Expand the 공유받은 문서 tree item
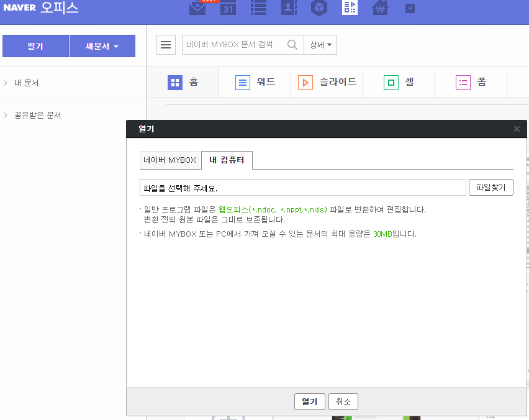Screen dimensions: 529x420 pos(6,115)
